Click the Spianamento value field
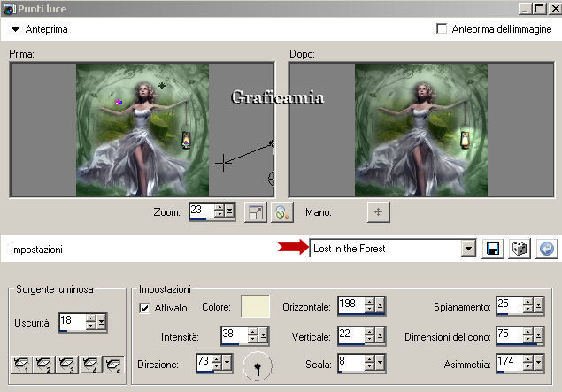The width and height of the screenshot is (562, 392). [x=510, y=305]
